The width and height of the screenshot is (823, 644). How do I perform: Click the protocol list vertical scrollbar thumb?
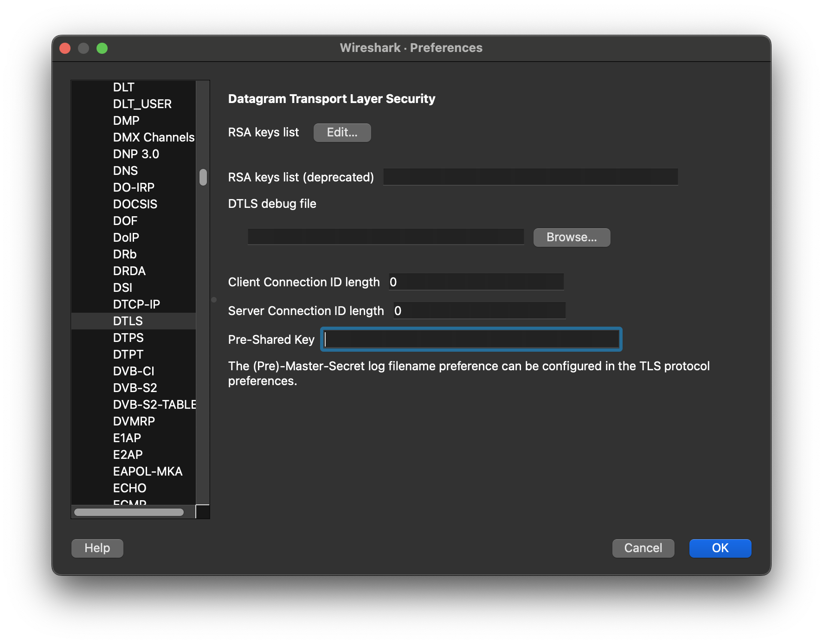tap(203, 177)
